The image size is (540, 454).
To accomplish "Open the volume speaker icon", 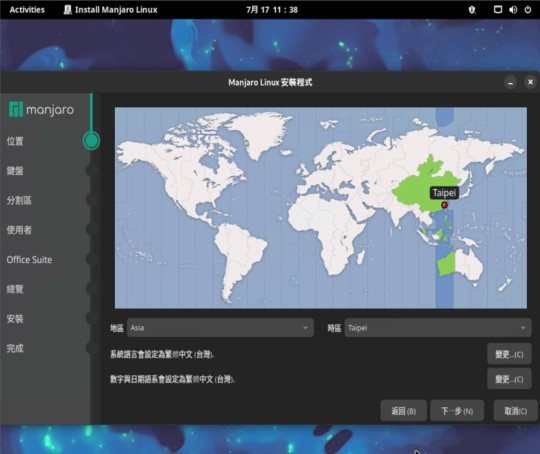I will point(513,10).
